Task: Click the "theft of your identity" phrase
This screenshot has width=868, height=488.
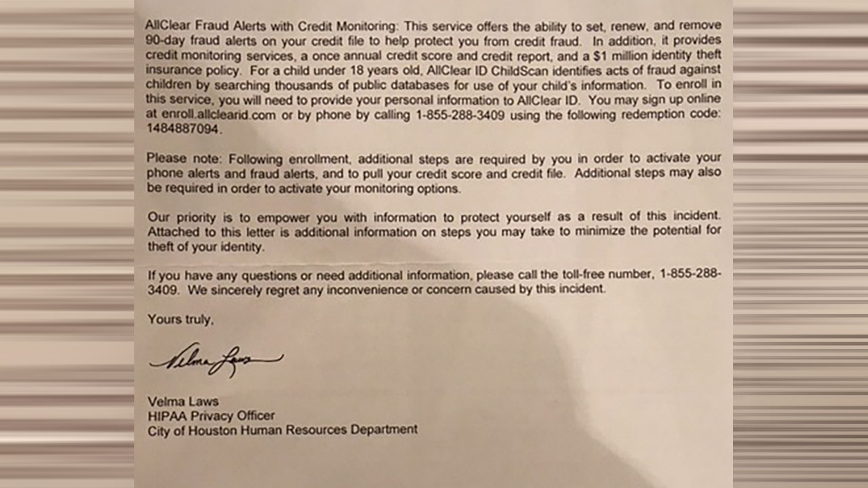Action: click(204, 247)
